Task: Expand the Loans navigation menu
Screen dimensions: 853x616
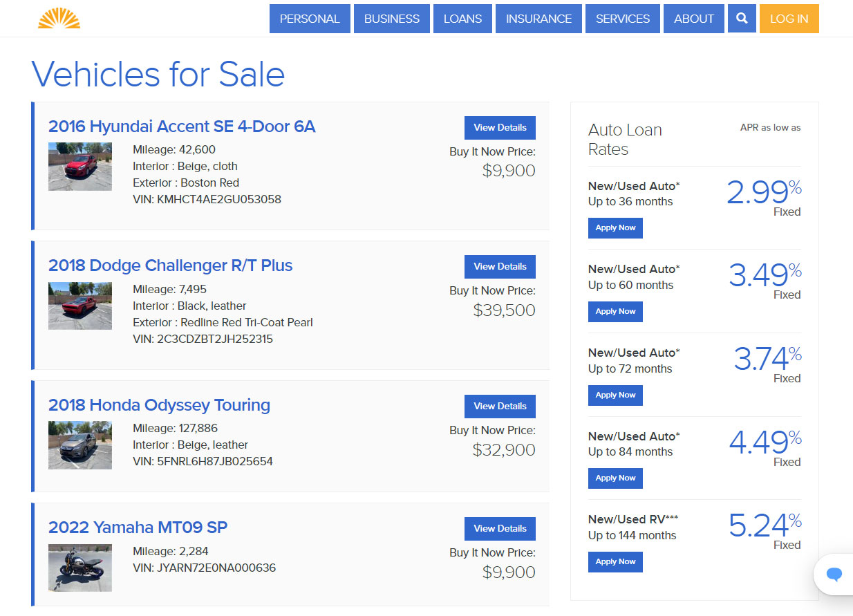Action: tap(462, 19)
